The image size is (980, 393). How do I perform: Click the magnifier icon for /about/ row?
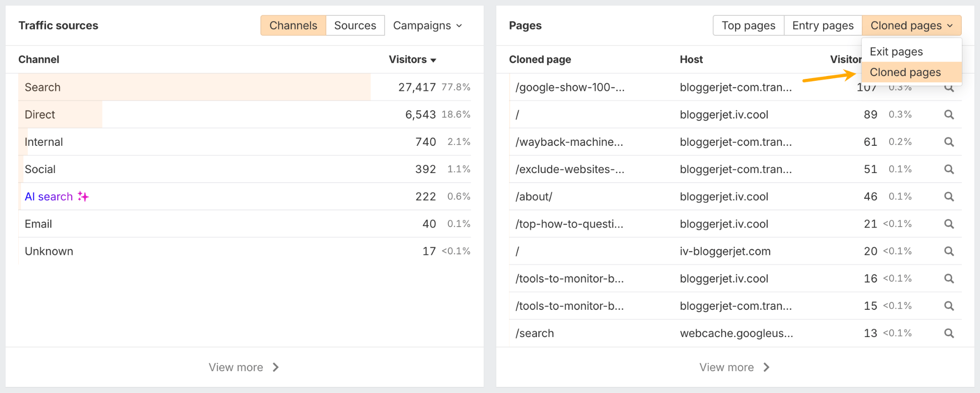click(949, 196)
